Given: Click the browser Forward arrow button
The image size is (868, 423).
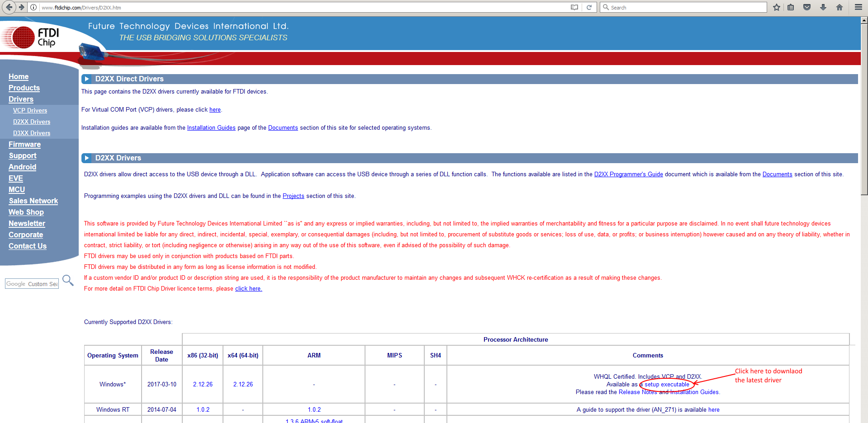Looking at the screenshot, I should [21, 7].
